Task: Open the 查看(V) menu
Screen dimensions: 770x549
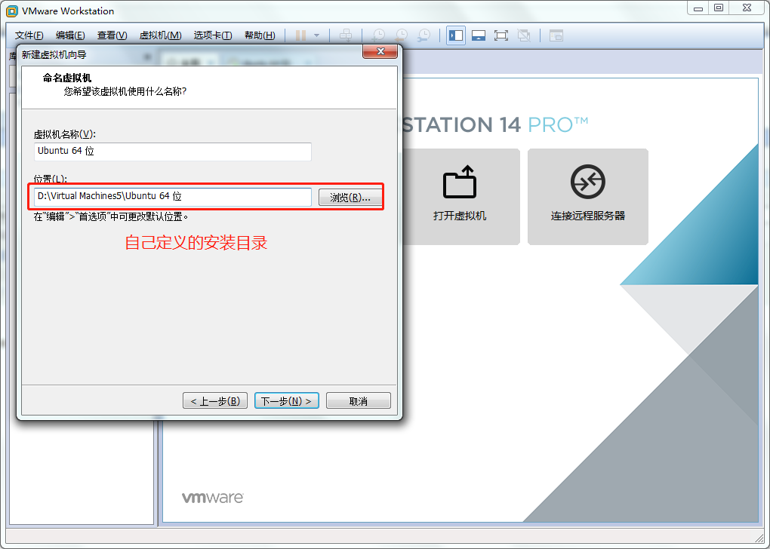Action: 112,35
